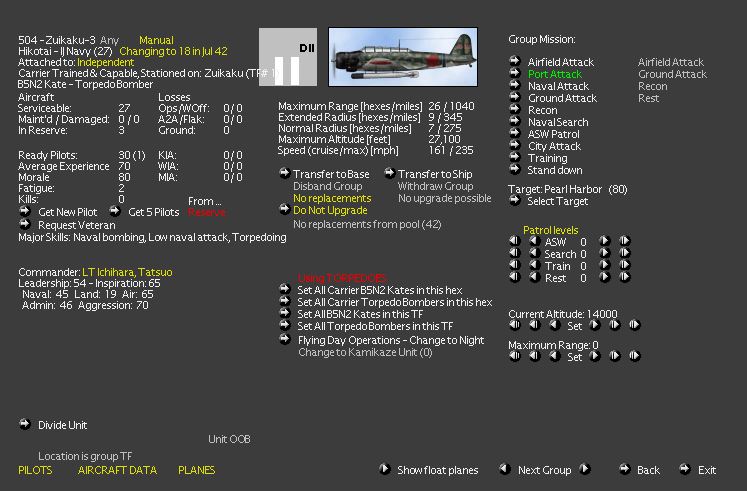Viewport: 747px width, 491px height.
Task: Select the Stand down mission
Action: [x=515, y=169]
